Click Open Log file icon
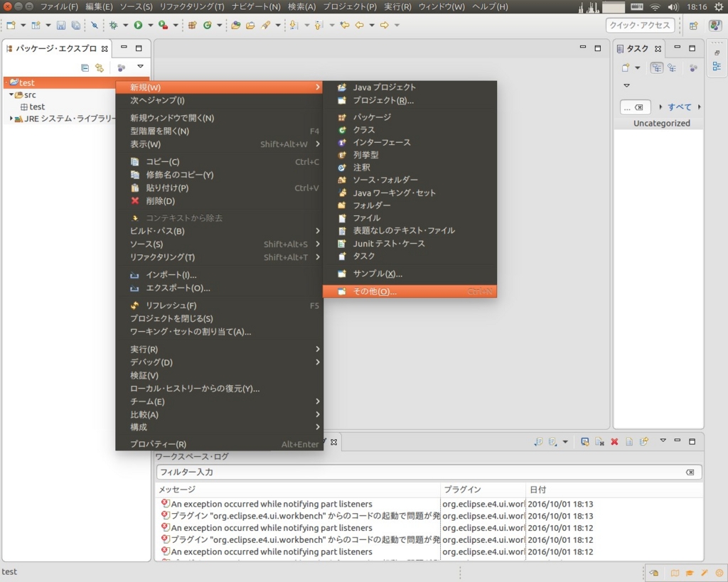Image resolution: width=728 pixels, height=582 pixels. (629, 442)
